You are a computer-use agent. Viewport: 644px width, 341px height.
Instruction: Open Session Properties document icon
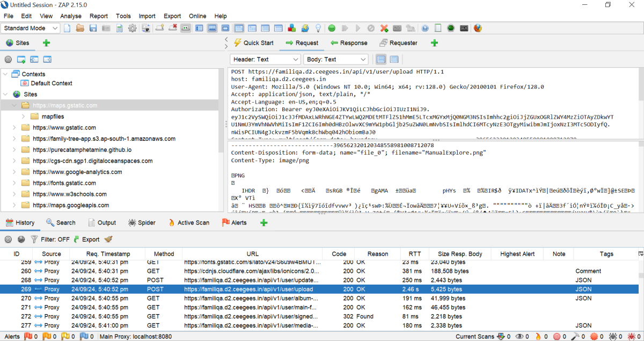click(119, 28)
